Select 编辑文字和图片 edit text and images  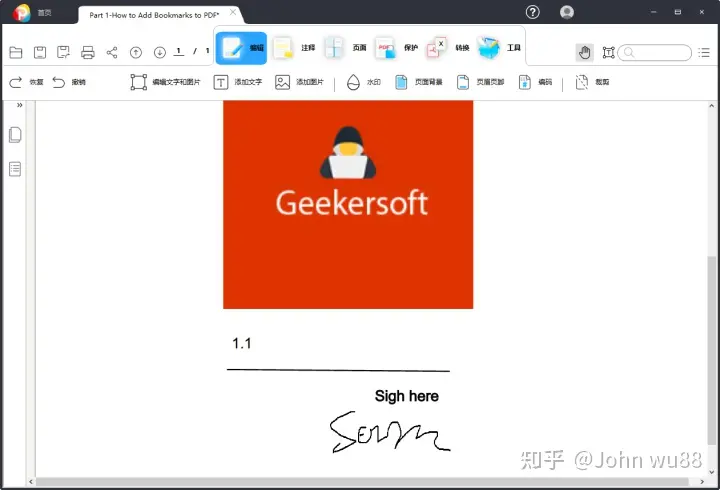[x=165, y=82]
